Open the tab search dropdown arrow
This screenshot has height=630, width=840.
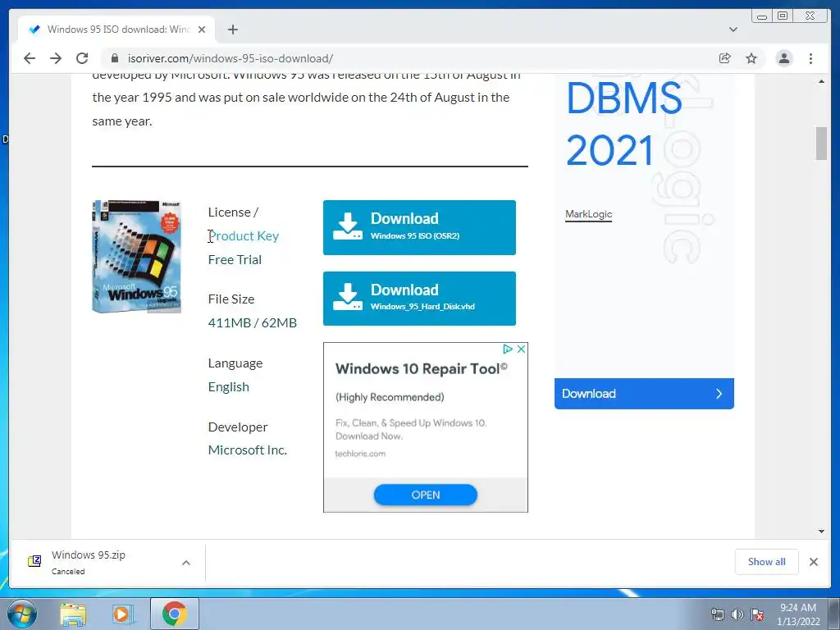pos(733,30)
